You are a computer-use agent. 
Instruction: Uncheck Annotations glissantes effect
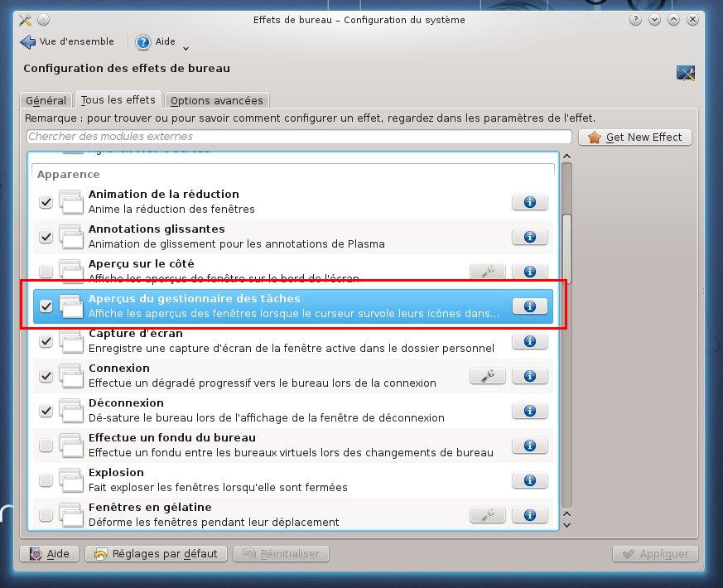click(46, 237)
